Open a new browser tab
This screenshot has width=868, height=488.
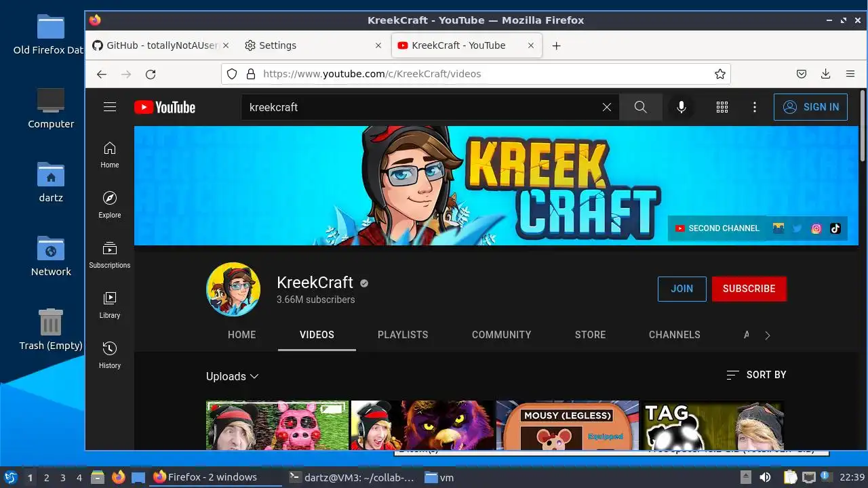coord(556,45)
